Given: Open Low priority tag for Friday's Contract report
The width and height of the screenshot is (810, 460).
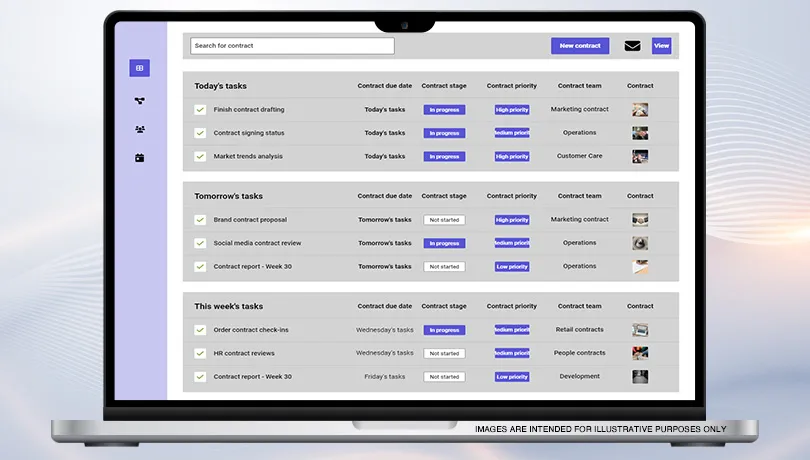Looking at the screenshot, I should (x=512, y=377).
